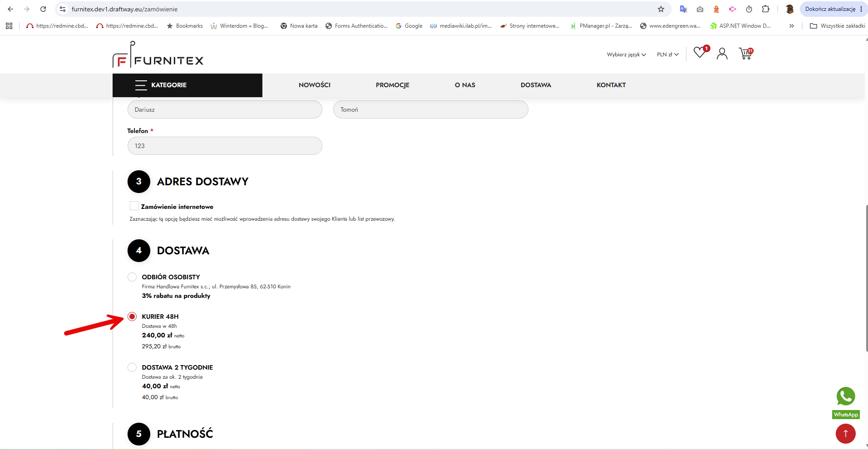Click the WhatsApp chat icon
868x450 pixels.
pos(846,396)
